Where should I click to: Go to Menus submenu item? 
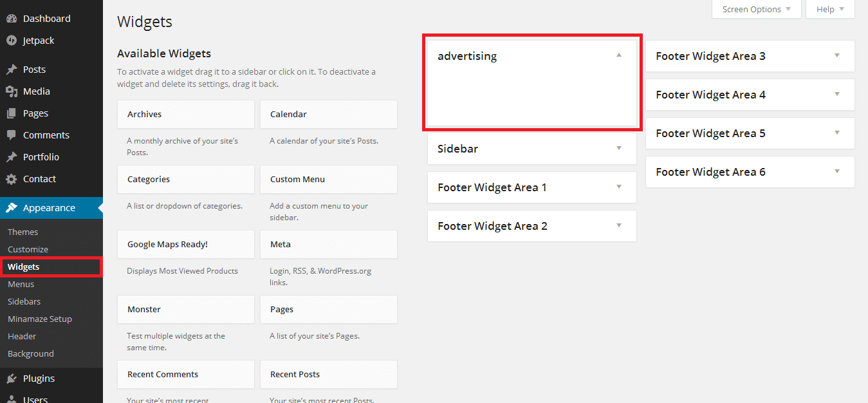click(x=21, y=284)
